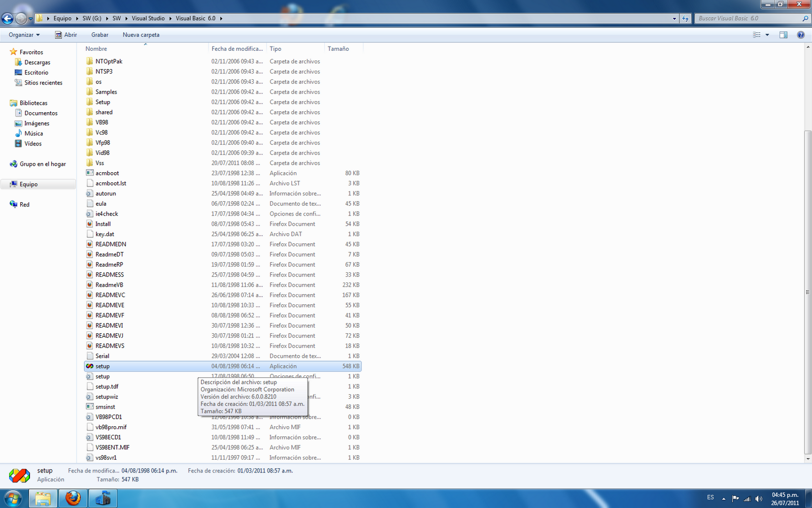Select Documentos under Bibliotecas
Viewport: 812px width, 508px height.
(41, 113)
